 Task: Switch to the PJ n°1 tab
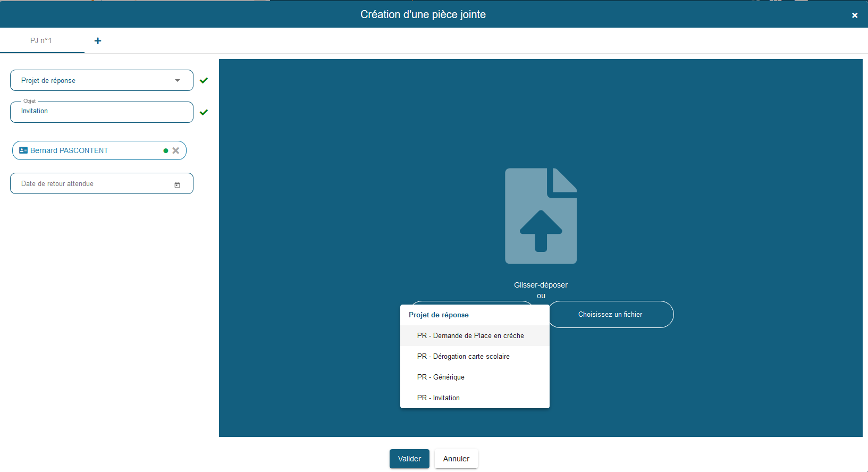41,40
